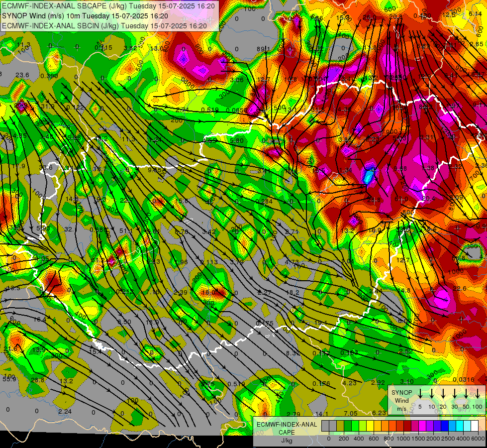Click the 0.510 value on the map
487x448 pixels.
[236, 384]
